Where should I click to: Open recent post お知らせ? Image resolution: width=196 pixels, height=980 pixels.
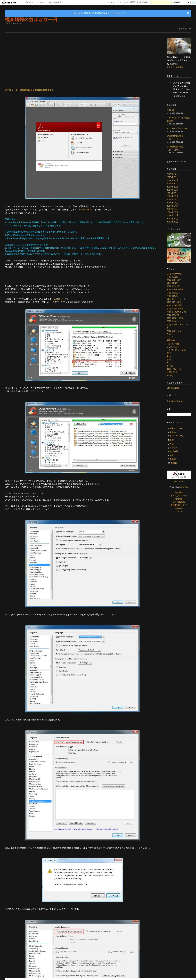tap(171, 110)
